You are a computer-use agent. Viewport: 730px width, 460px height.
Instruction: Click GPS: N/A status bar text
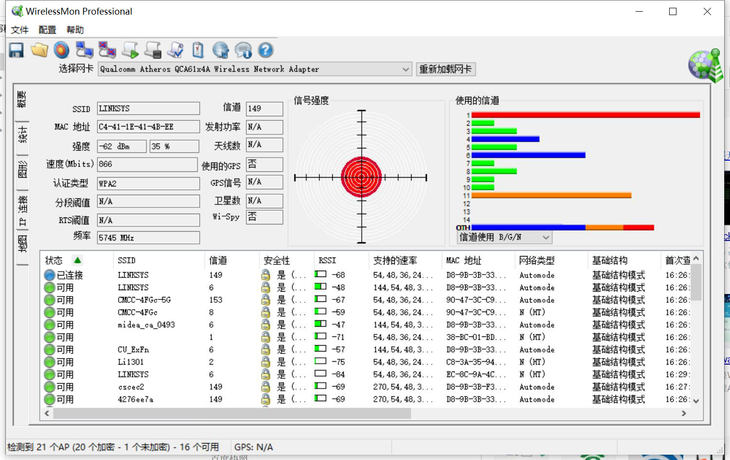254,447
